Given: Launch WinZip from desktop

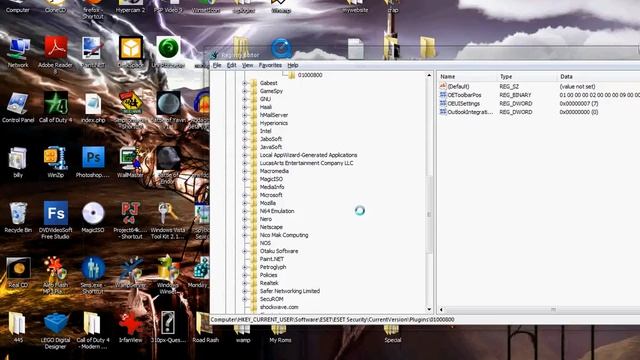Looking at the screenshot, I should pos(56,158).
